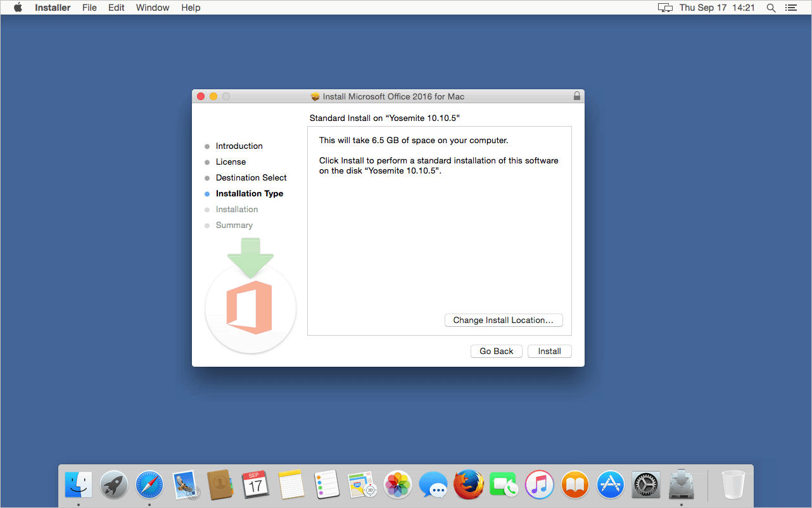Select the Destination Select step
This screenshot has width=812, height=508.
point(251,177)
